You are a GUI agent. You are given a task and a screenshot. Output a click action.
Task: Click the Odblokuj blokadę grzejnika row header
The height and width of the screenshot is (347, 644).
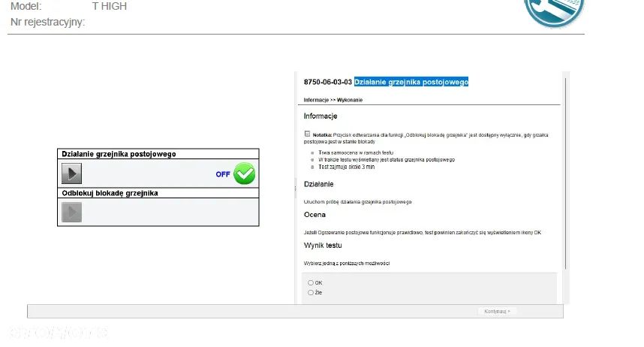point(110,193)
